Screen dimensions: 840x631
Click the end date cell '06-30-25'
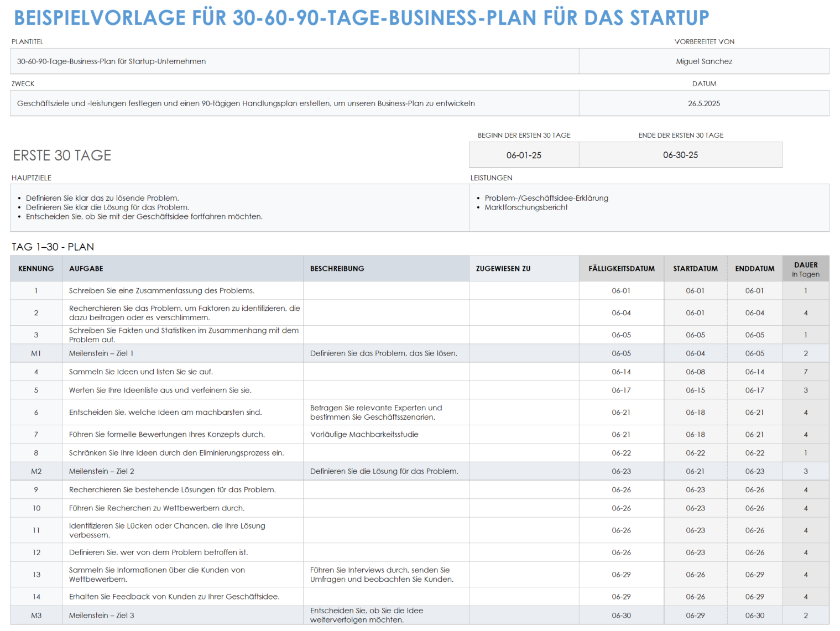[681, 155]
